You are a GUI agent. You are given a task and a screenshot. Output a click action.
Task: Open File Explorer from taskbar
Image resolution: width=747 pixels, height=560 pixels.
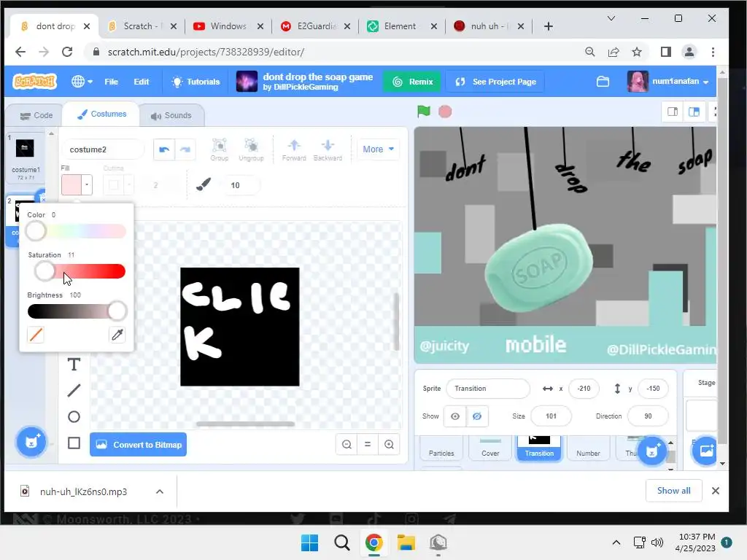(x=406, y=542)
